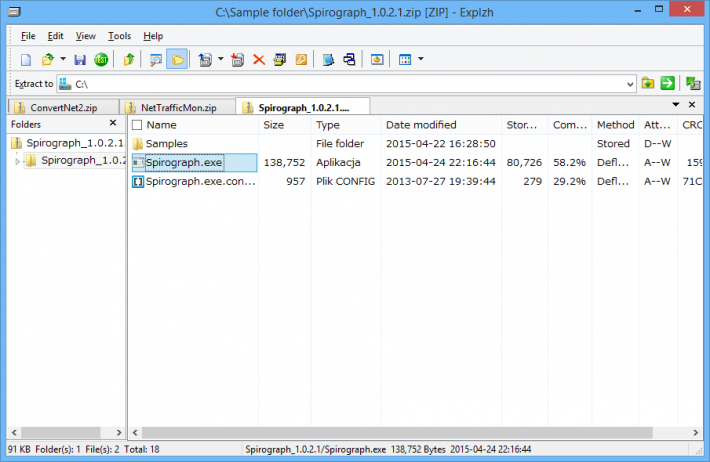Switch to the NetTrafficMon.zip tab
710x462 pixels.
click(178, 107)
